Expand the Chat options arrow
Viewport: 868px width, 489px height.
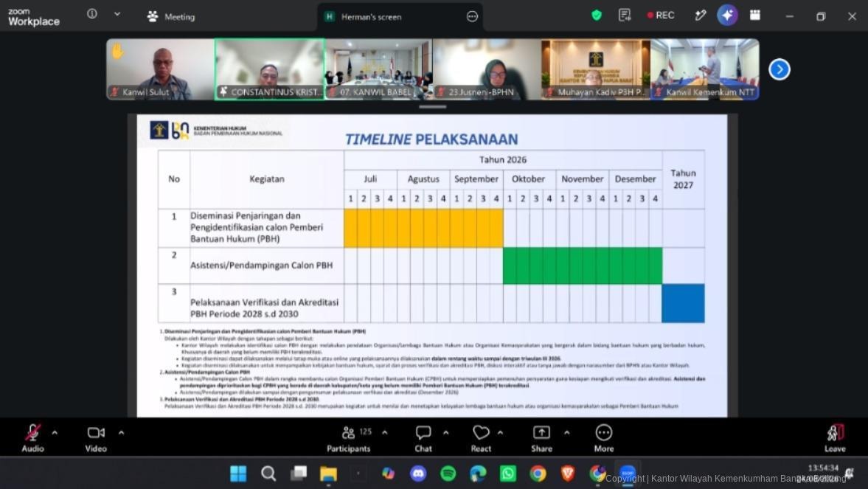pyautogui.click(x=445, y=432)
